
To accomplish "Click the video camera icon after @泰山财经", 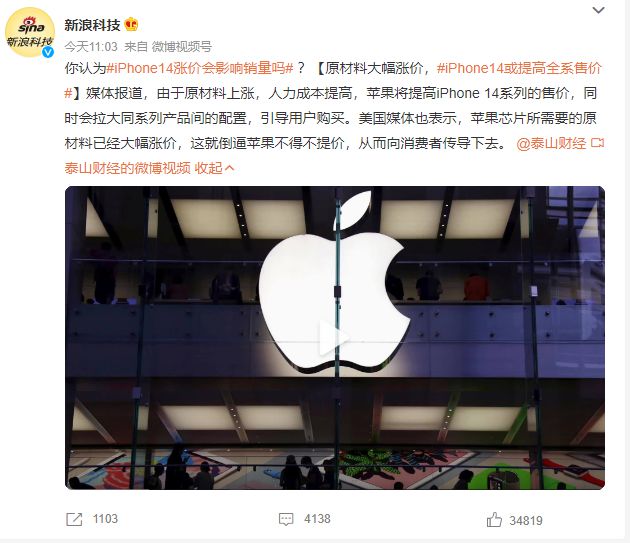I will [x=597, y=143].
